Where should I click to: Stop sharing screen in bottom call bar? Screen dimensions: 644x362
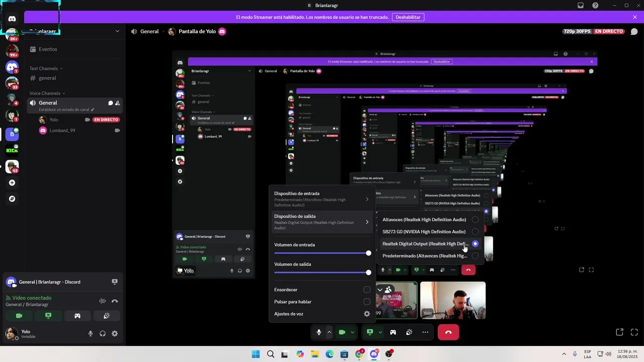(x=370, y=332)
